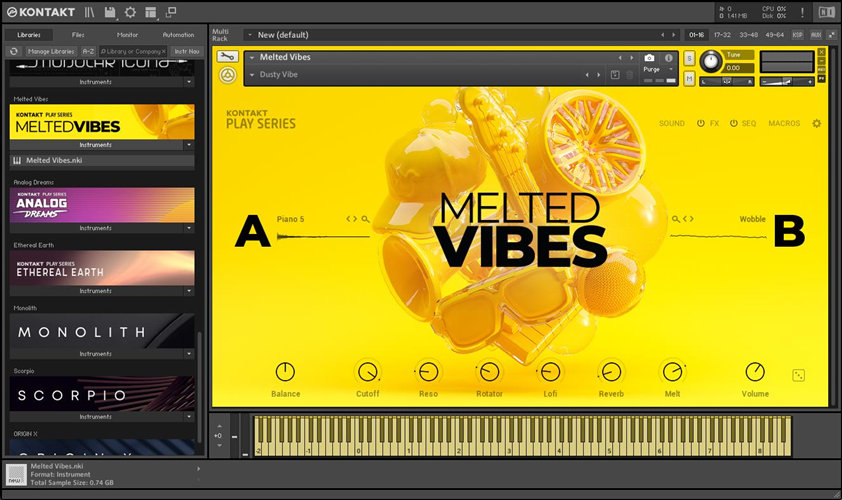Toggle the Solo S button
The image size is (842, 500).
pyautogui.click(x=689, y=58)
